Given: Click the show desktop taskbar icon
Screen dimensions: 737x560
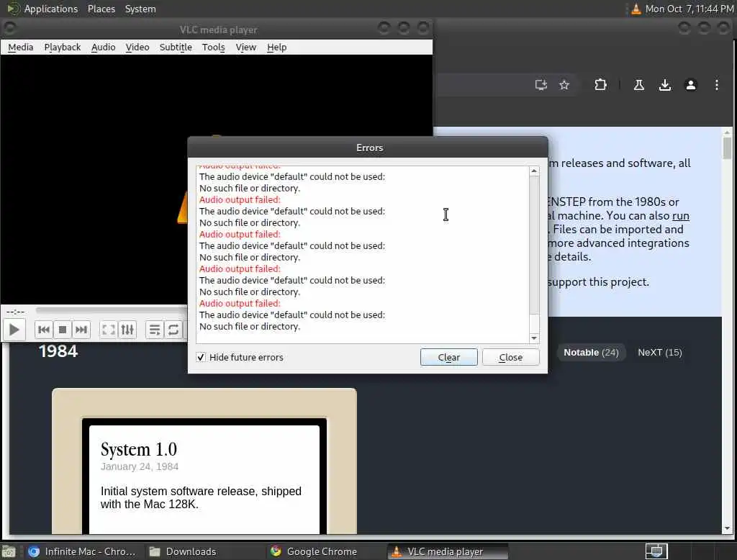Looking at the screenshot, I should pos(9,551).
